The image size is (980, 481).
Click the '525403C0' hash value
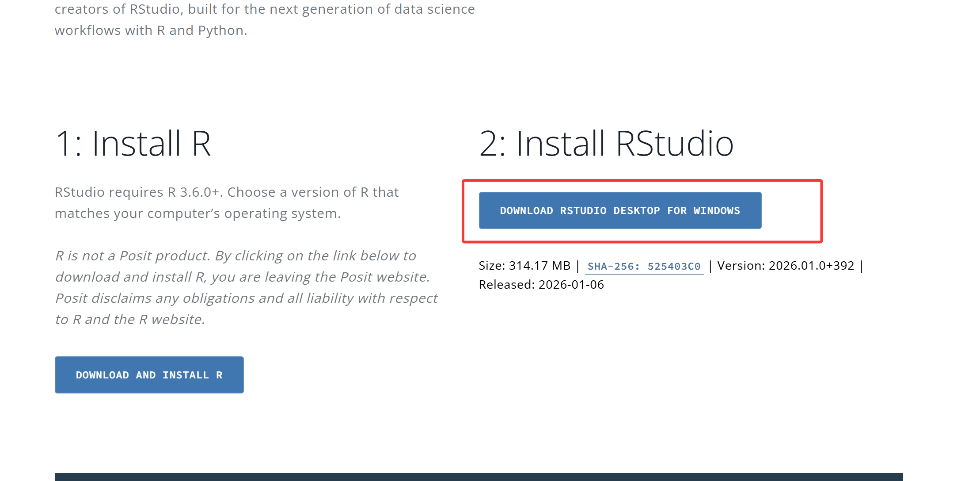point(674,267)
